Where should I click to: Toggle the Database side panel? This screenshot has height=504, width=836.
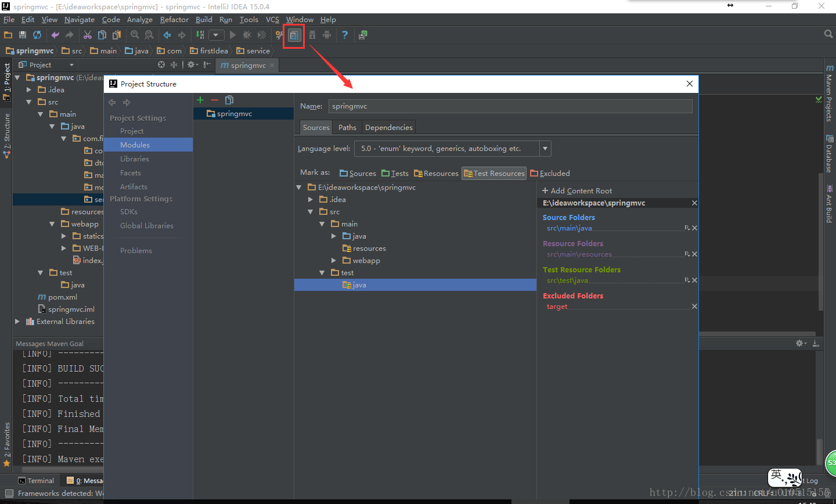tap(830, 153)
